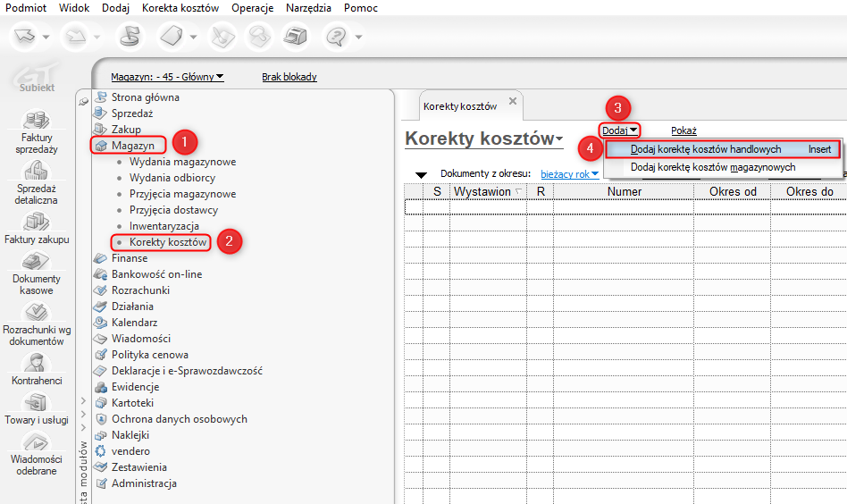The image size is (847, 504).
Task: Close the Korekty kosztów tab
Action: pyautogui.click(x=513, y=101)
